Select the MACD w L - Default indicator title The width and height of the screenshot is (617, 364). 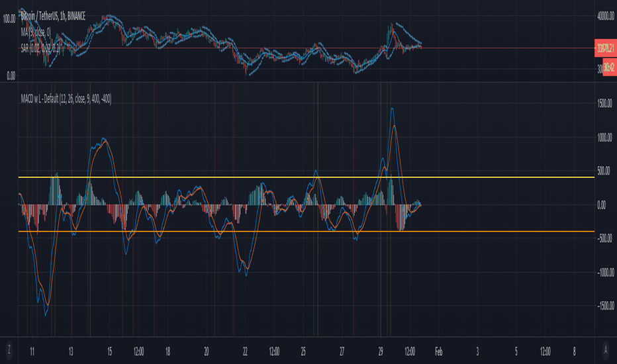[66, 99]
